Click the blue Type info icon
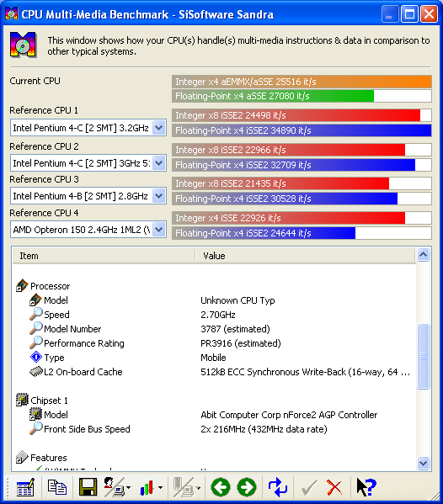This screenshot has width=443, height=504. coord(35,357)
